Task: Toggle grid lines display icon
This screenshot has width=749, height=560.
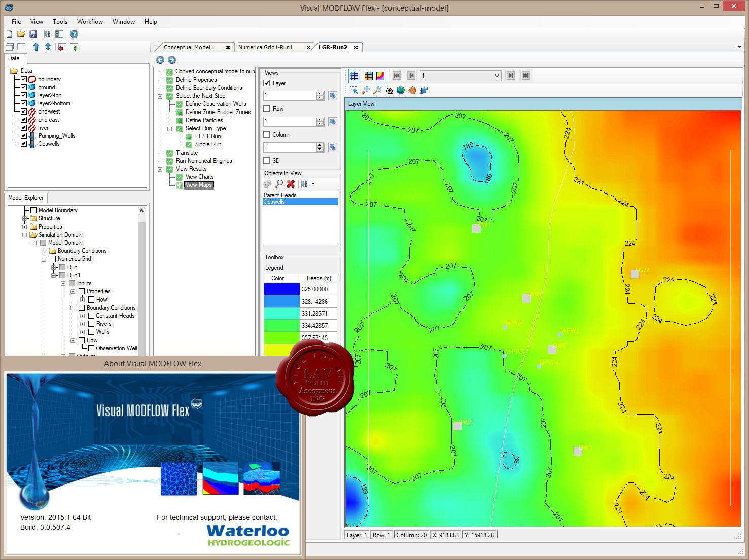Action: click(x=354, y=76)
